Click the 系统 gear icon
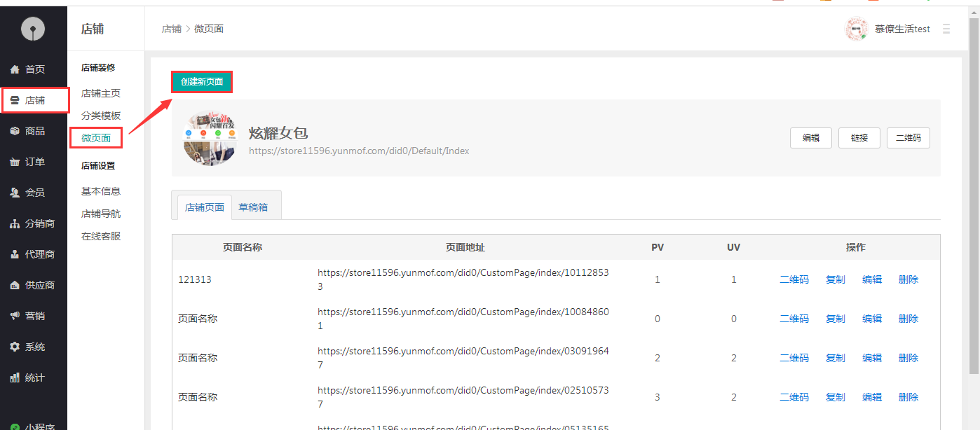 (15, 347)
